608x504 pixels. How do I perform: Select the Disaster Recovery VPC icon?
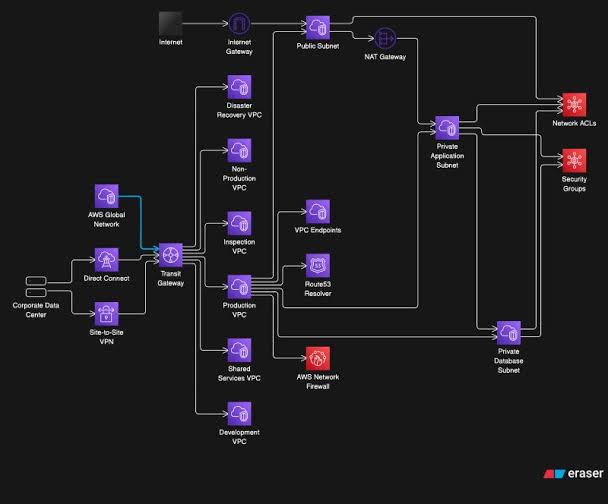click(x=239, y=87)
